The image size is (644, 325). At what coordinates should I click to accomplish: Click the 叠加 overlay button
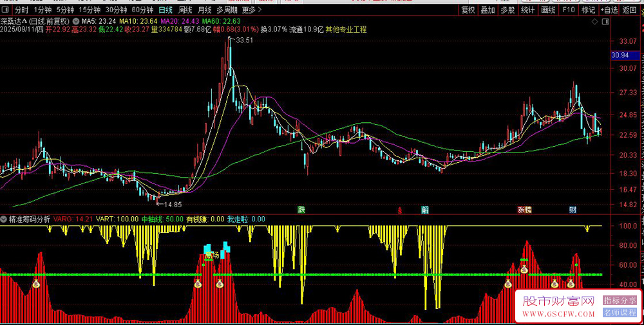pos(488,10)
